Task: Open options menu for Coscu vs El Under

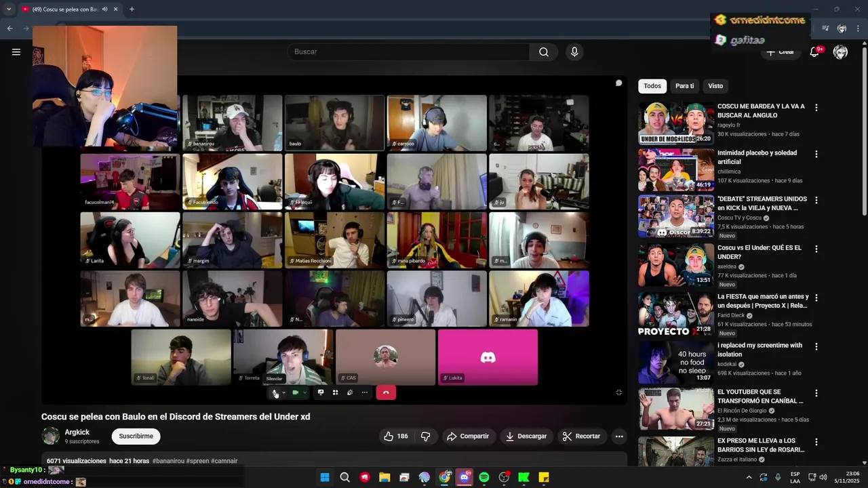Action: pyautogui.click(x=816, y=249)
